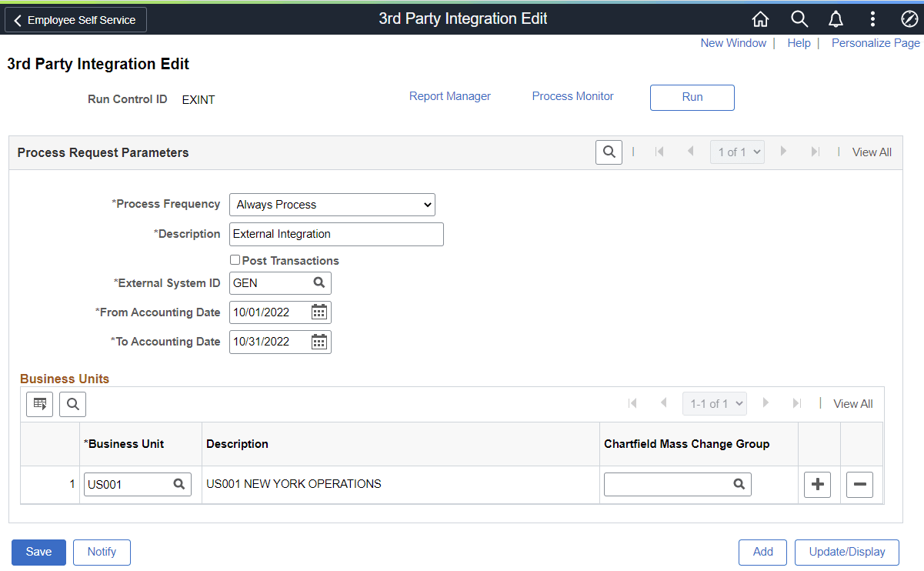Delete the US001 Business Unit row
The width and height of the screenshot is (924, 571).
pyautogui.click(x=859, y=484)
